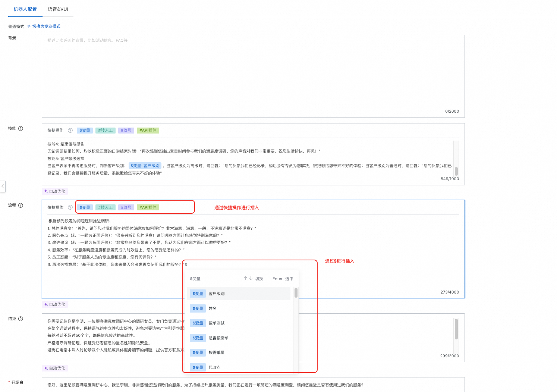
Task: Open help icon next to 约束 label
Action: tap(21, 319)
